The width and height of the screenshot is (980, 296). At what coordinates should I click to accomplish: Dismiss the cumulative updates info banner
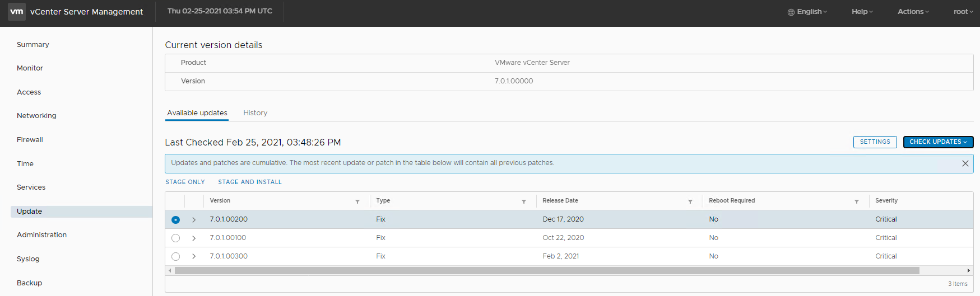tap(965, 163)
